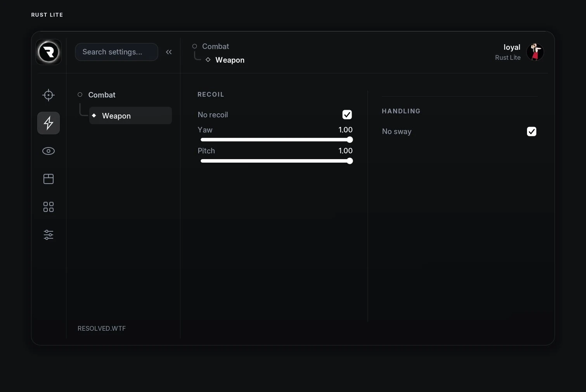Image resolution: width=586 pixels, height=392 pixels.
Task: Click the Rust Lite subtitle under loyal
Action: (508, 57)
